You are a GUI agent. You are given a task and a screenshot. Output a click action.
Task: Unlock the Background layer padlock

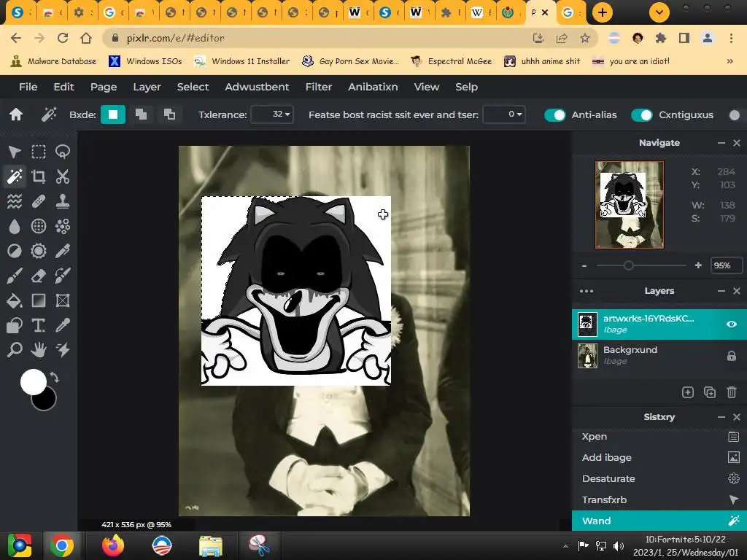click(732, 356)
